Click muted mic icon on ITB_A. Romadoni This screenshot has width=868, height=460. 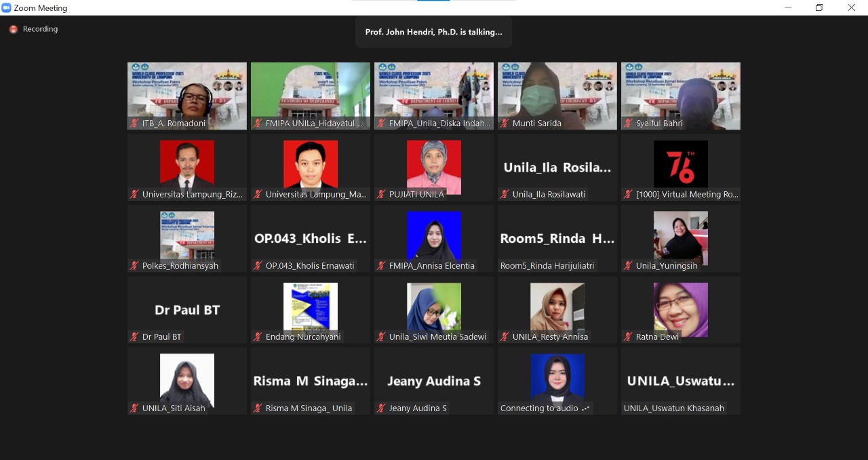[134, 123]
